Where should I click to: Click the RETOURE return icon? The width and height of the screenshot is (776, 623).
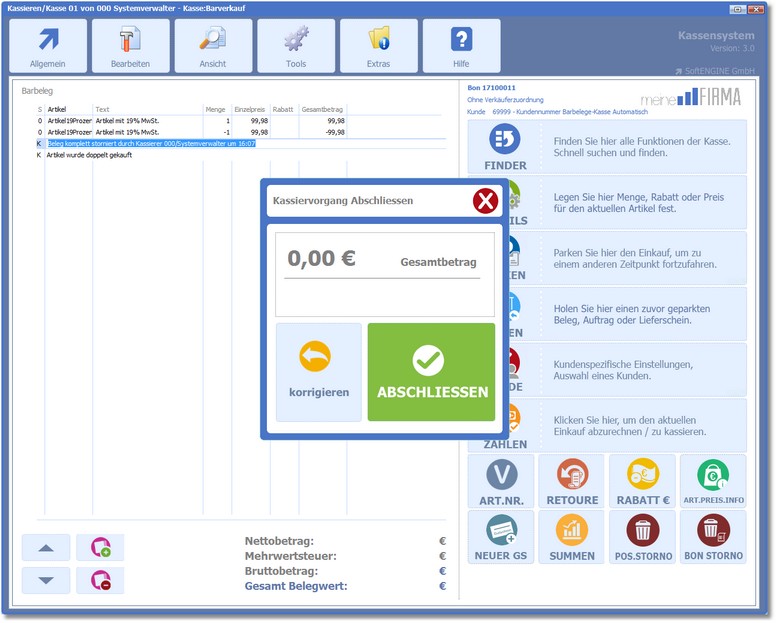[572, 481]
